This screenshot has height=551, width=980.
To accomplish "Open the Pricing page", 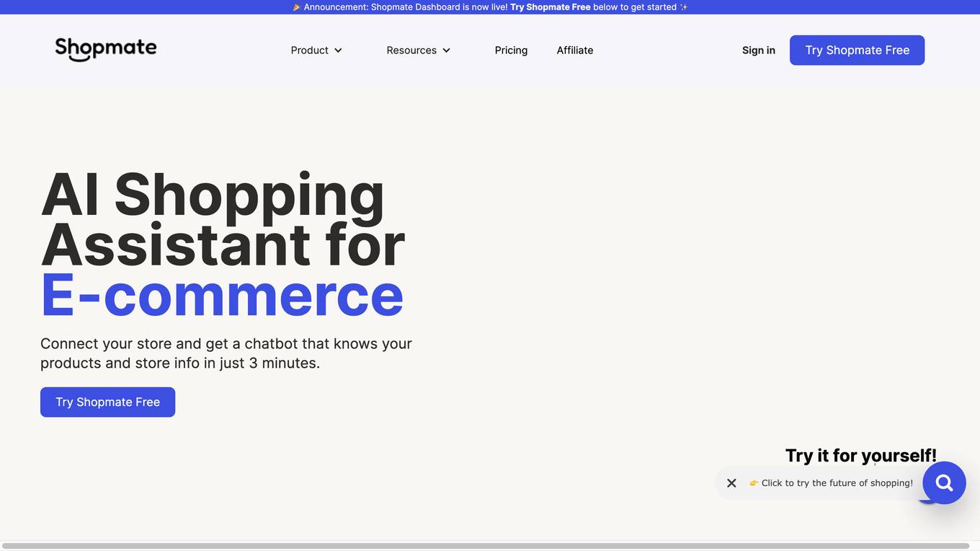I will point(511,50).
